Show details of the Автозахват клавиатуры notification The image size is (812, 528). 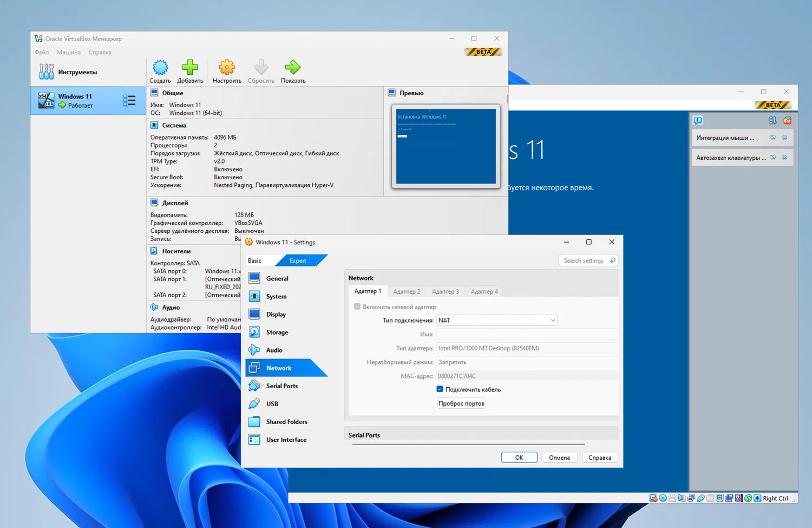pos(773,158)
